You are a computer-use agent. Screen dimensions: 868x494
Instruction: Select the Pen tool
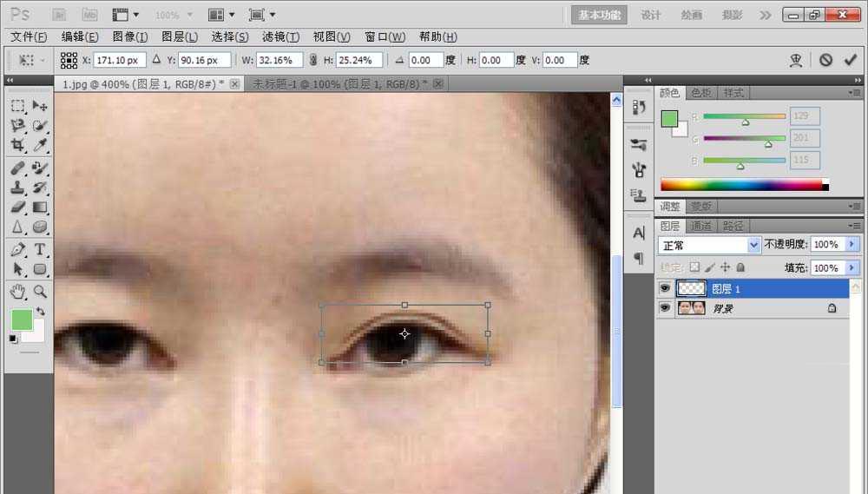(17, 249)
